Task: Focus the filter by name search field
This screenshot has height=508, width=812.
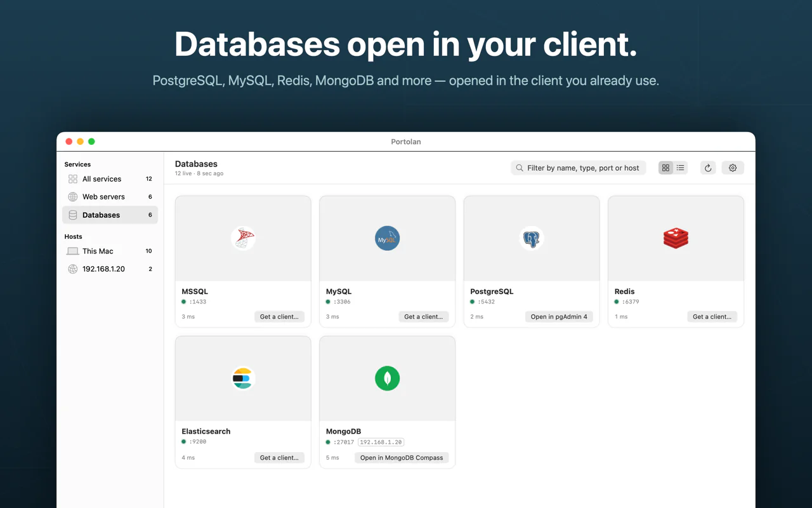Action: 579,168
